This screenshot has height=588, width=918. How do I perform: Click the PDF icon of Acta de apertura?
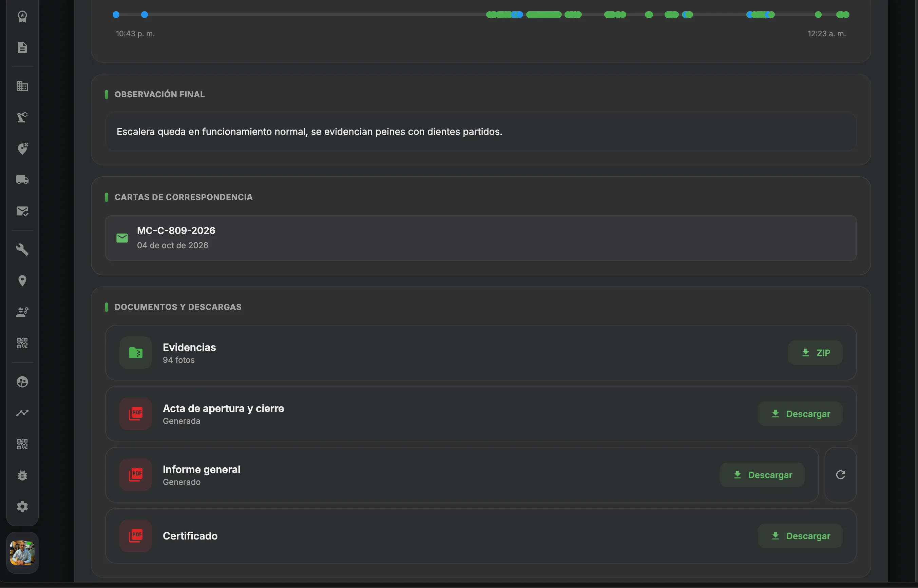136,414
